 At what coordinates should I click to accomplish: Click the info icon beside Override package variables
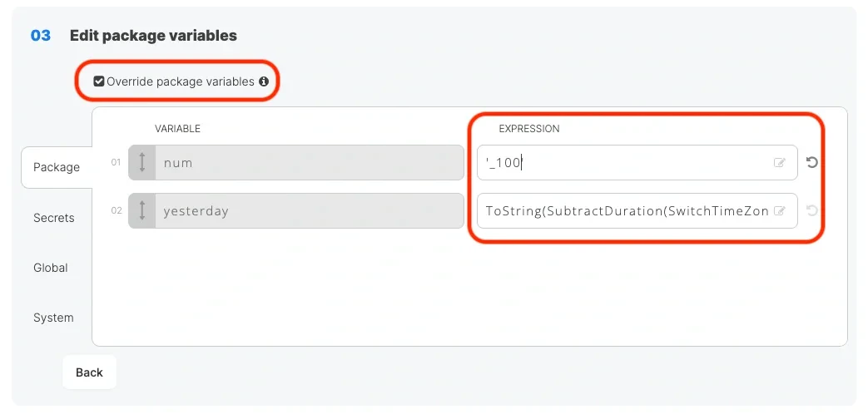pyautogui.click(x=264, y=81)
